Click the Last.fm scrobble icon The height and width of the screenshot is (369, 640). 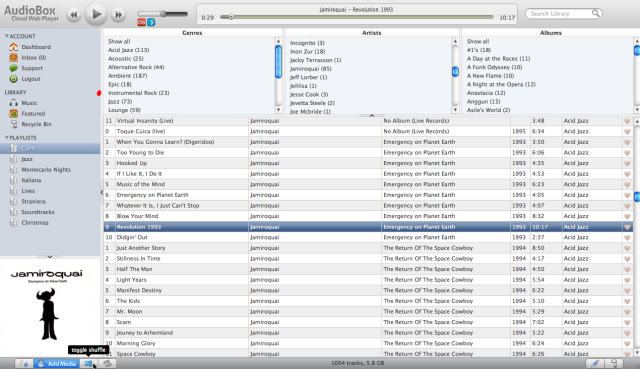point(142,22)
